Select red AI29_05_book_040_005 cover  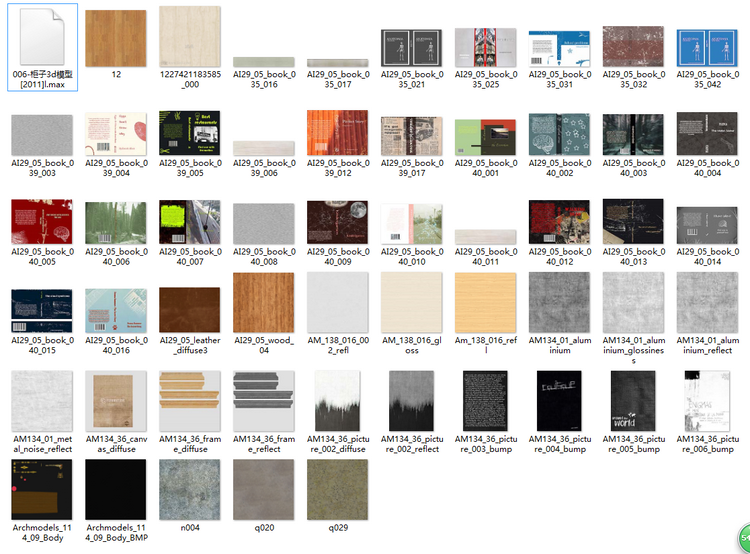[42, 222]
